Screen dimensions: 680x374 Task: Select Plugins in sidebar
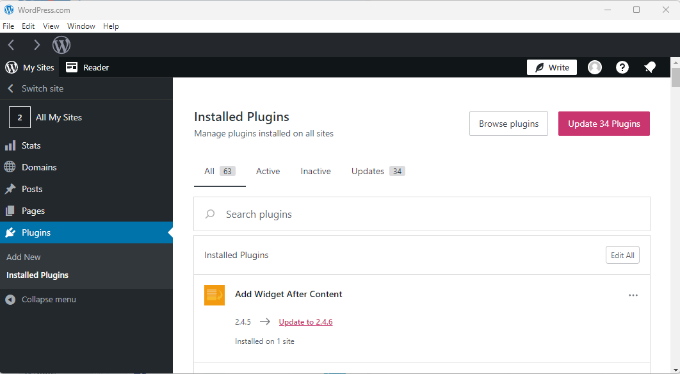(86, 233)
